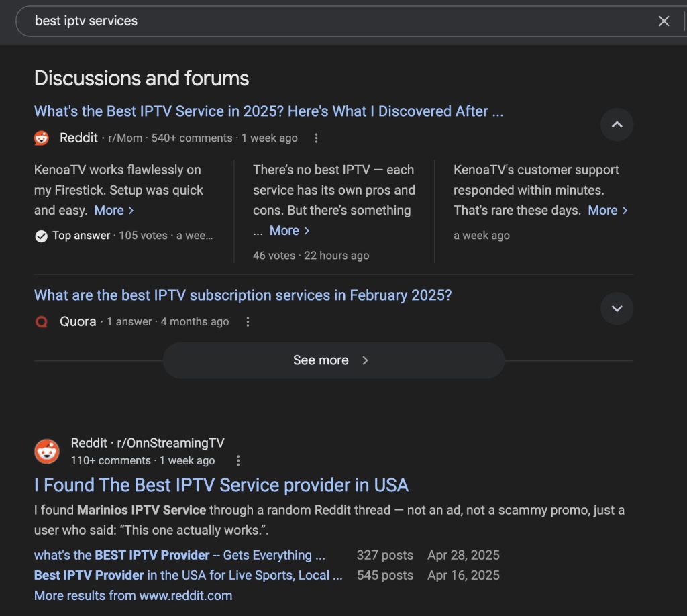Open the I Found The Best IPTV Service post
Image resolution: width=687 pixels, height=616 pixels.
click(221, 484)
